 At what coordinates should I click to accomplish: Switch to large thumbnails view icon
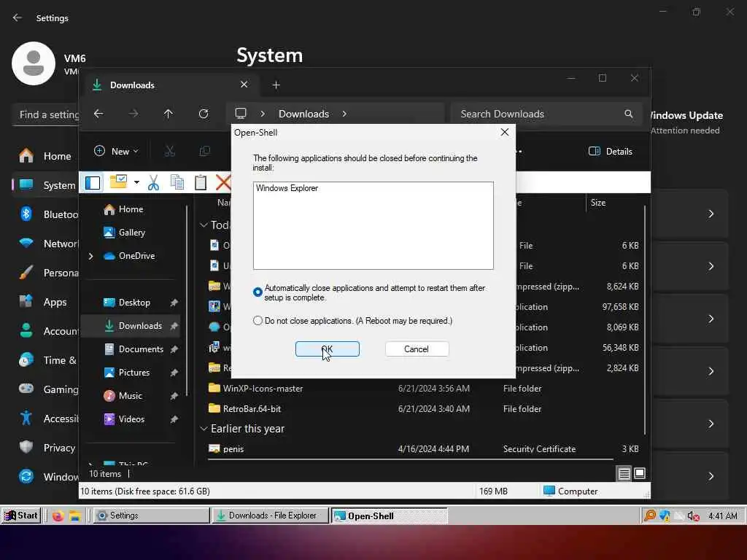(x=640, y=473)
